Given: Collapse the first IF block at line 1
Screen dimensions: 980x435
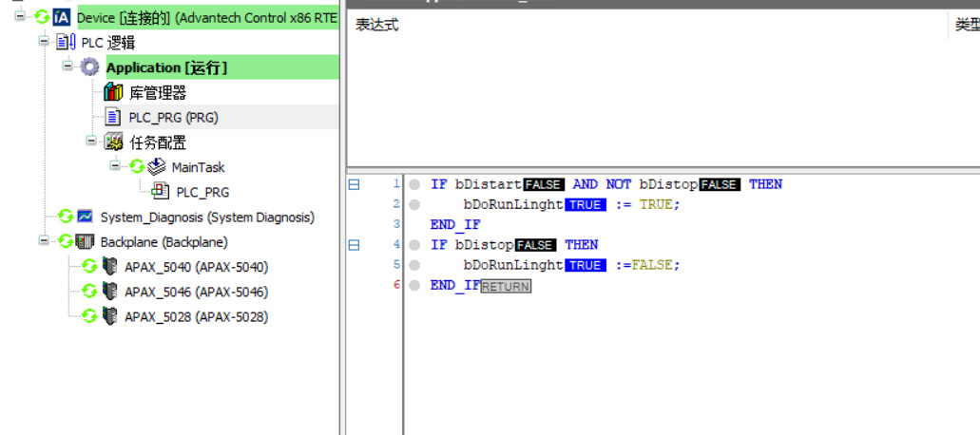Looking at the screenshot, I should tap(354, 184).
